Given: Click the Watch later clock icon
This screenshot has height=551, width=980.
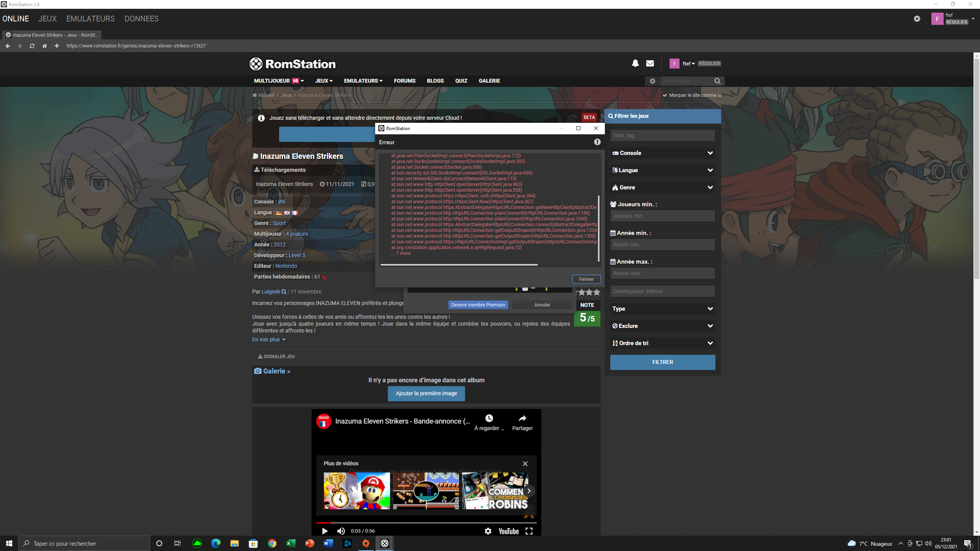Looking at the screenshot, I should [x=489, y=418].
